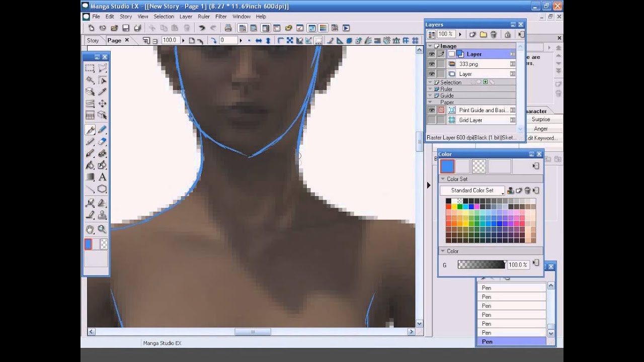
Task: Pick the Text tool (A icon)
Action: (102, 177)
